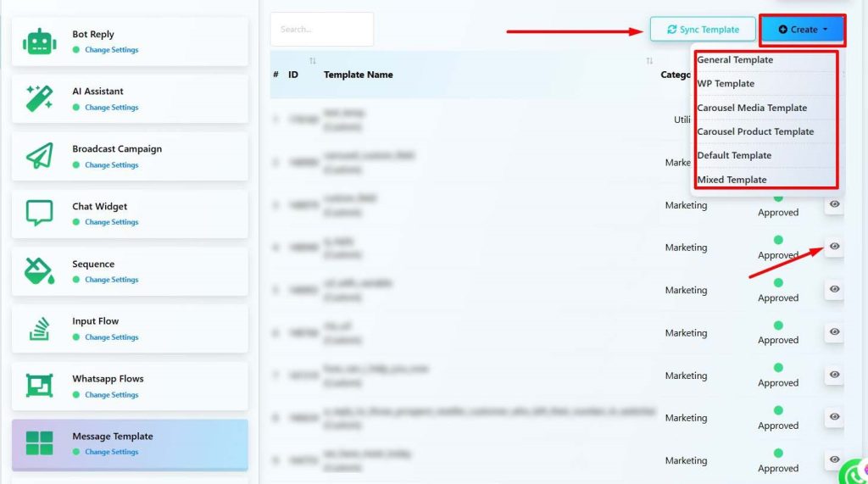Screen dimensions: 868x484
Task: Click the Chat Widget speech bubble icon
Action: pos(40,214)
